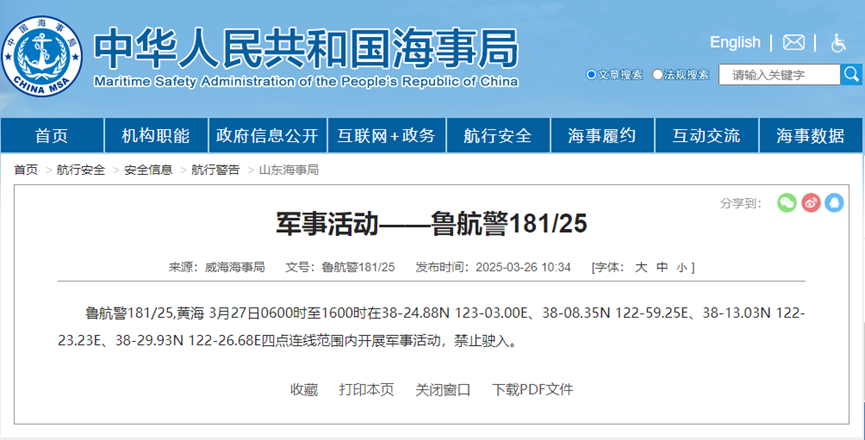Open 机构职能 navigation tab

pyautogui.click(x=156, y=135)
